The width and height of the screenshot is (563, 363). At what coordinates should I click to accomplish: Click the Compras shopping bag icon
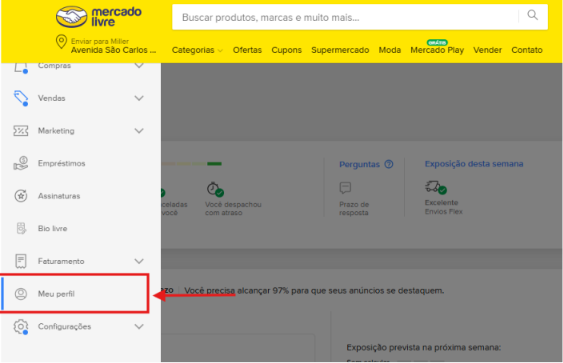coord(21,67)
